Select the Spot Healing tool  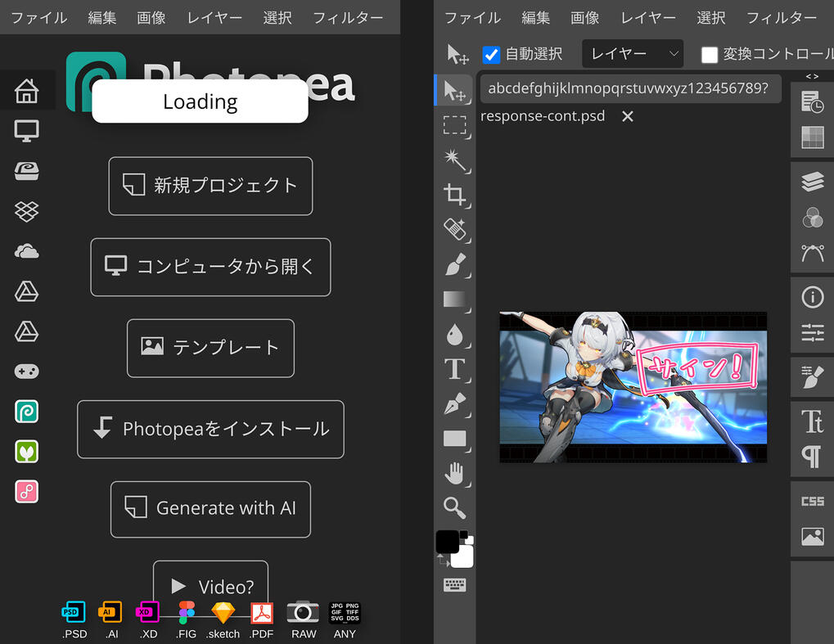coord(455,230)
